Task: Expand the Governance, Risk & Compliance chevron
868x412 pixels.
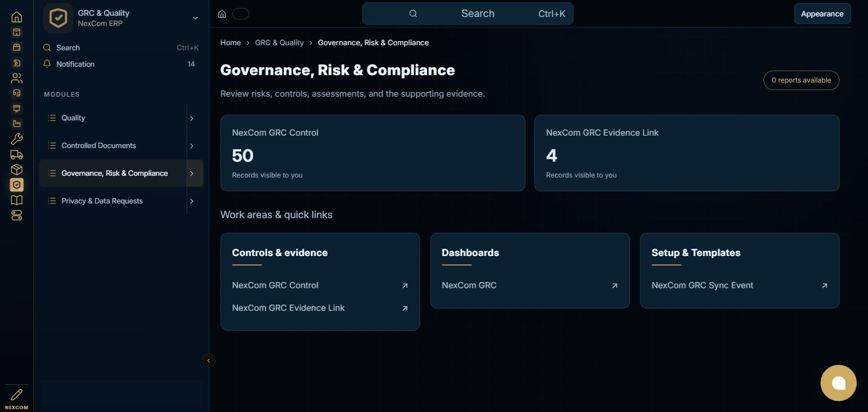Action: pos(192,174)
